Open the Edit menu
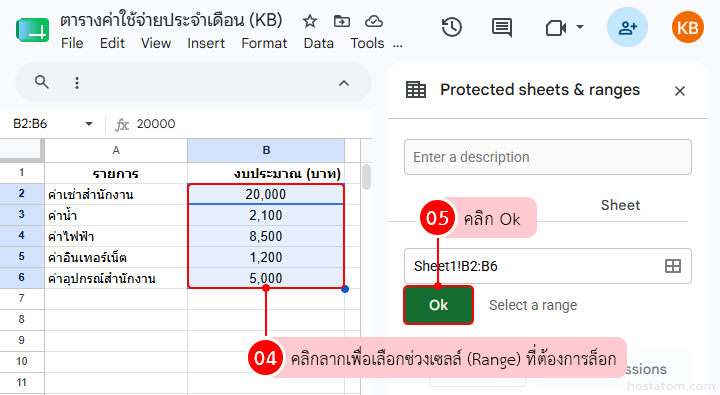Screen dimensions: 720x395 tap(112, 43)
